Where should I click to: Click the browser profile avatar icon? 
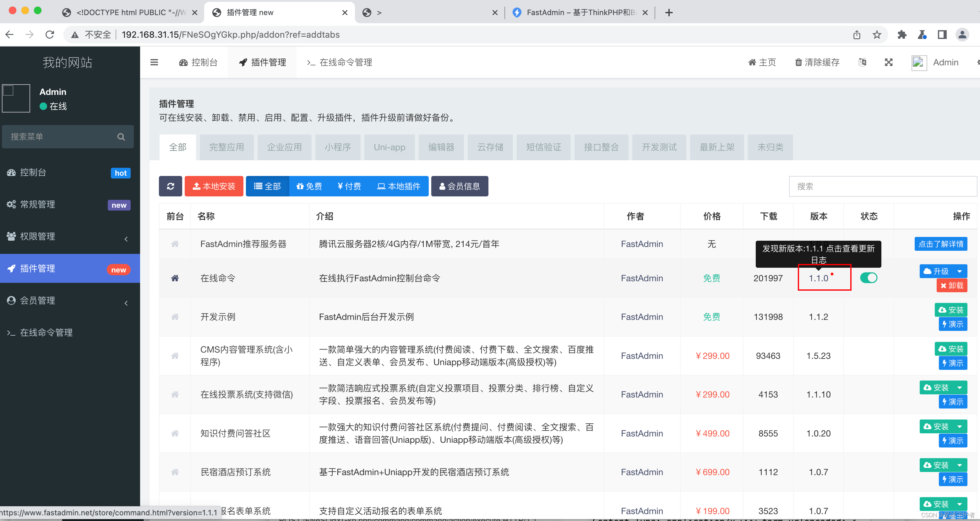pos(962,35)
